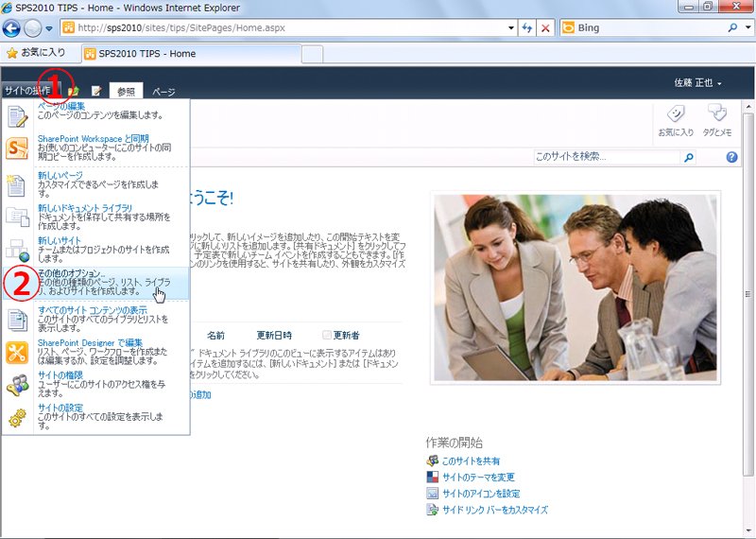Toggle checkbox beside 更新者 column
This screenshot has height=539, width=756.
tap(326, 335)
